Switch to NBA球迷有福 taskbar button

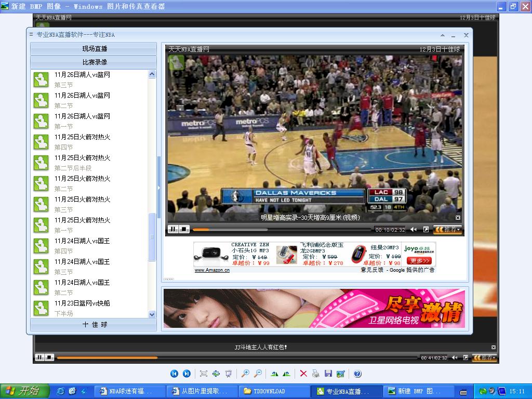[x=130, y=391]
